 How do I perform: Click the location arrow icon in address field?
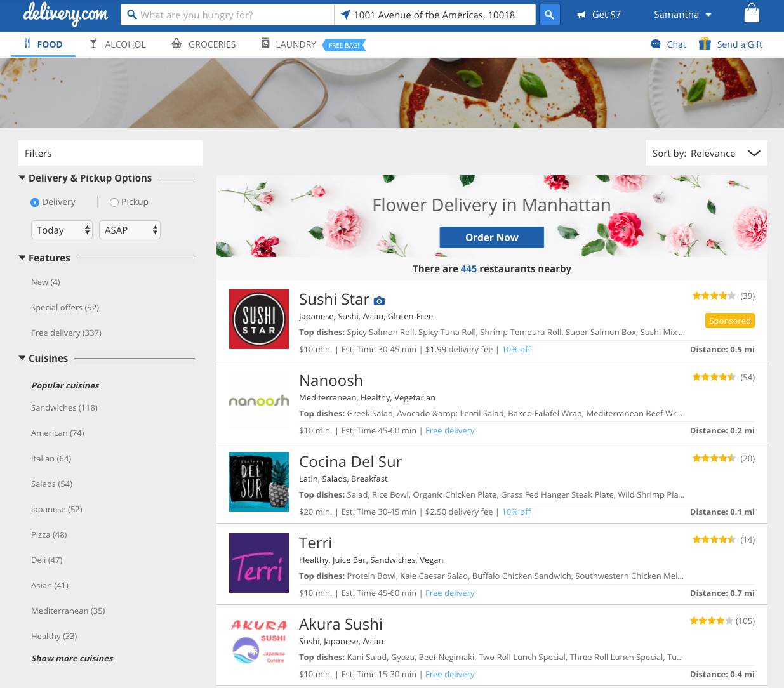(345, 15)
